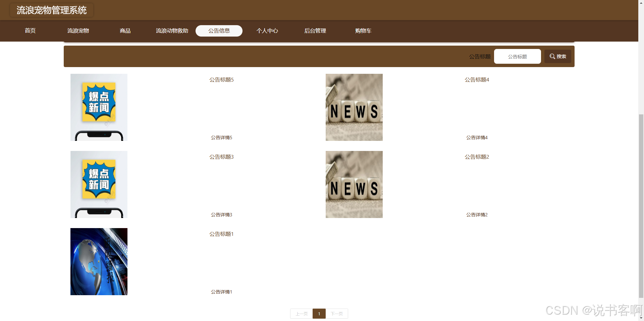Select 流浪动物救助 in navigation bar
644x321 pixels.
pos(172,31)
